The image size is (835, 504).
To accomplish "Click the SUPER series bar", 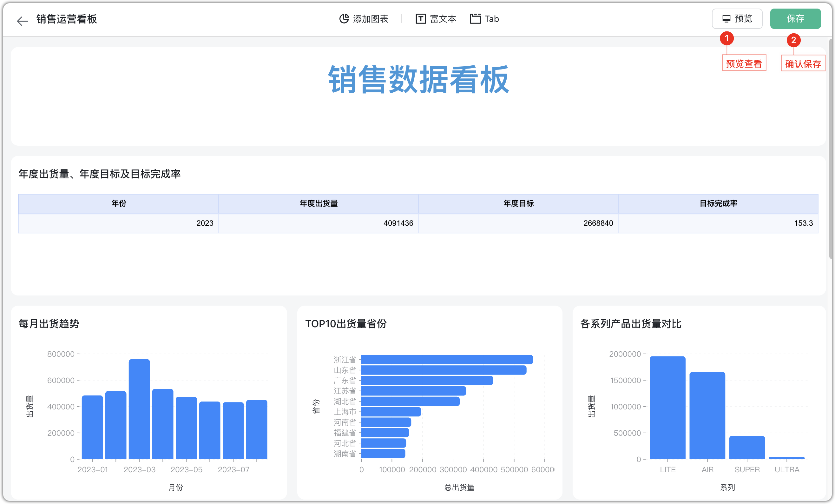I will [747, 448].
